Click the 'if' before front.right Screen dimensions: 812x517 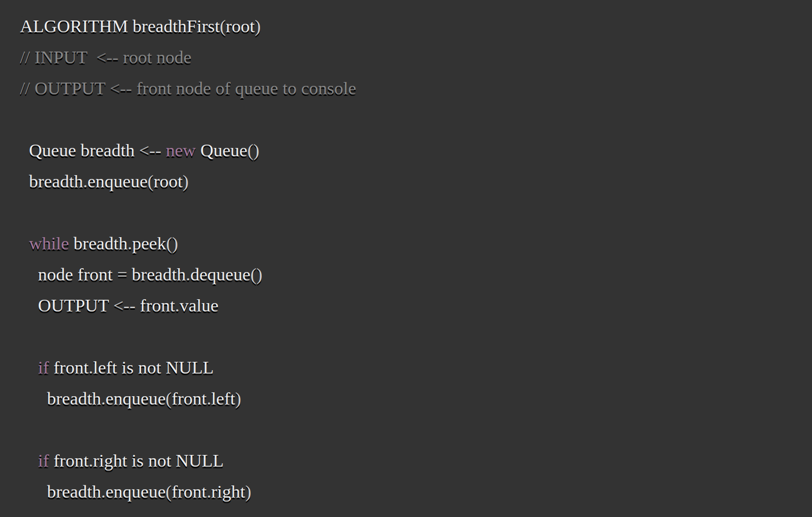pyautogui.click(x=43, y=461)
